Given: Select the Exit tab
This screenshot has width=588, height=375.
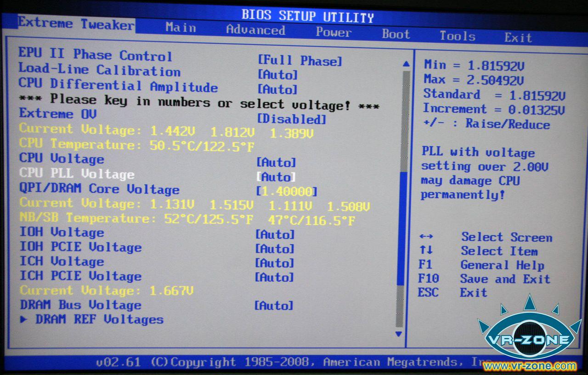Looking at the screenshot, I should coord(518,38).
